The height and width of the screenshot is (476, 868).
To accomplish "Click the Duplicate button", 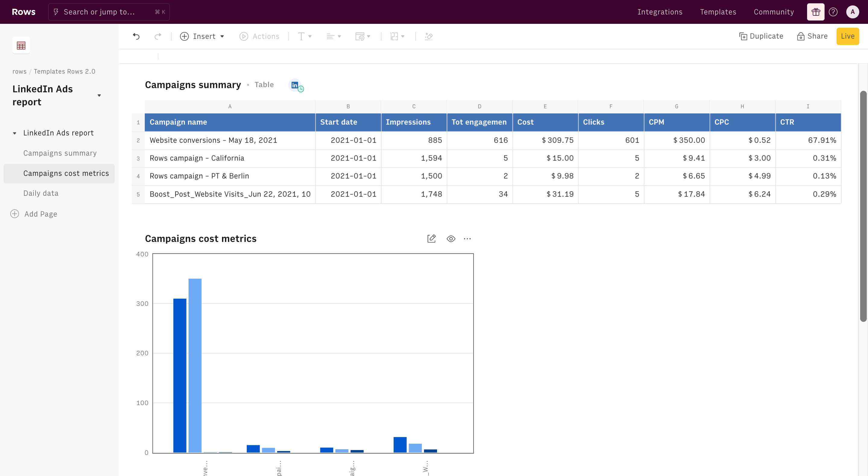I will [x=761, y=36].
